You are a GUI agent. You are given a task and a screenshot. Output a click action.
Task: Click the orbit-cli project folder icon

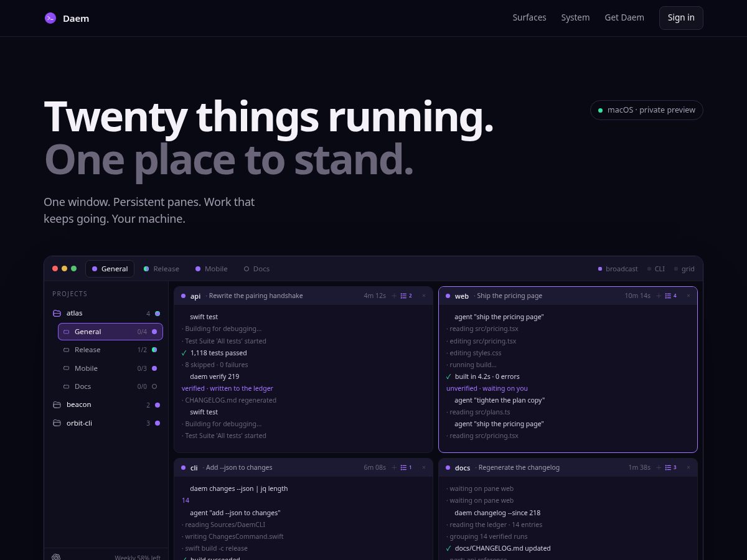point(57,423)
